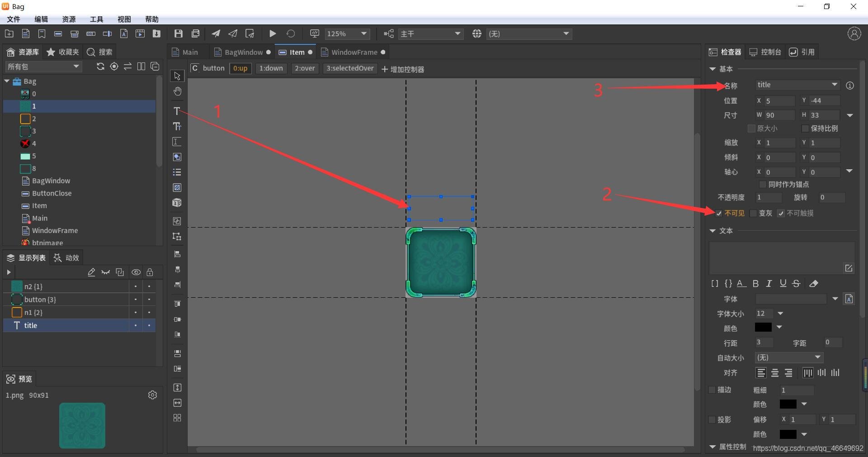Select the 3D object tool

coord(177,203)
